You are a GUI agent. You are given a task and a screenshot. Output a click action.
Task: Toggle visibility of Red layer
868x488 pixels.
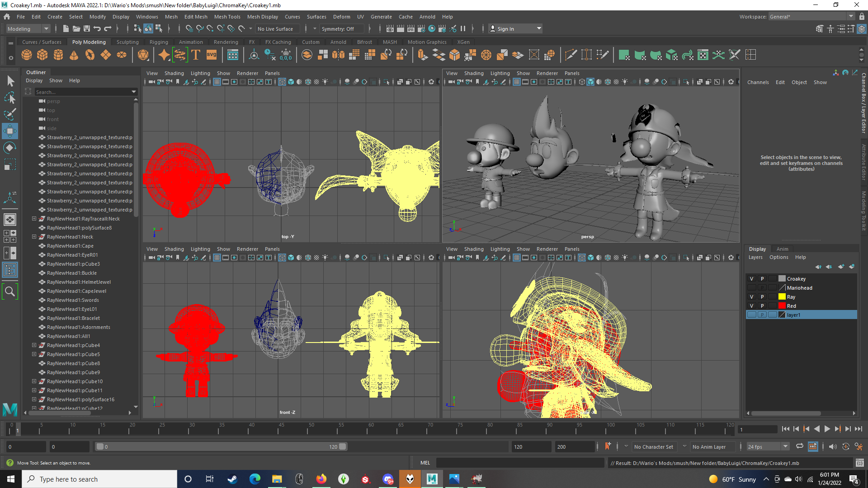pyautogui.click(x=751, y=306)
